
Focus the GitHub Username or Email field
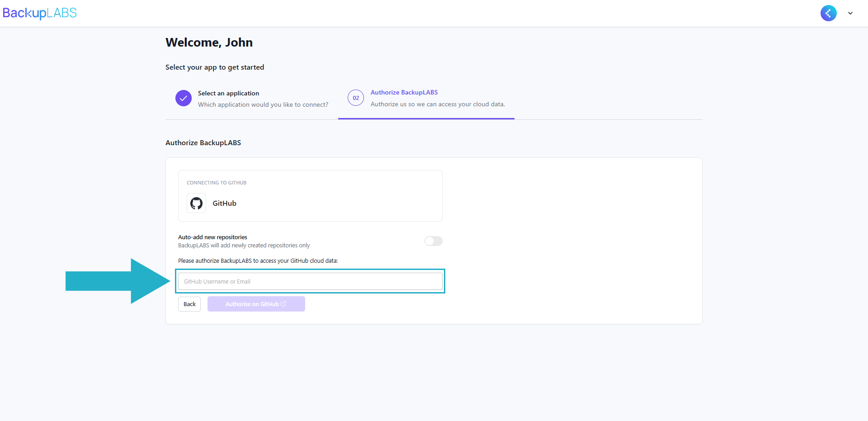click(x=310, y=281)
